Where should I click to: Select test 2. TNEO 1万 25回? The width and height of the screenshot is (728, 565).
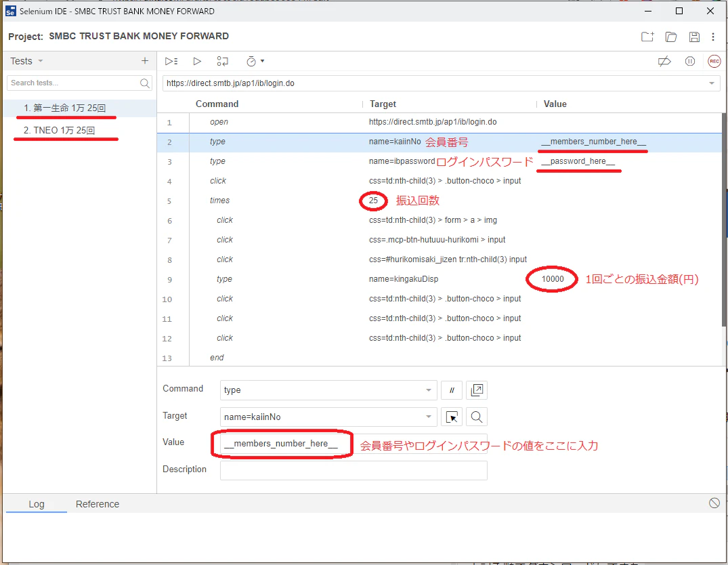(60, 130)
